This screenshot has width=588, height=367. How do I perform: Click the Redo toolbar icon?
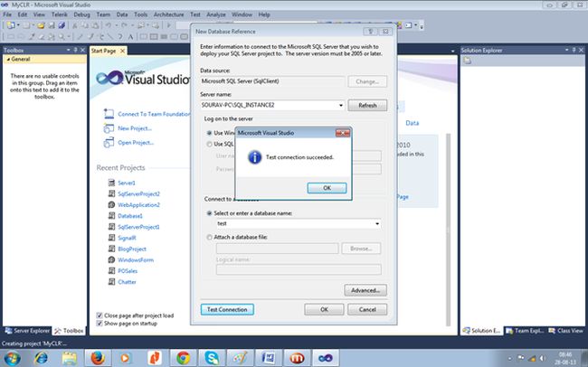(124, 25)
